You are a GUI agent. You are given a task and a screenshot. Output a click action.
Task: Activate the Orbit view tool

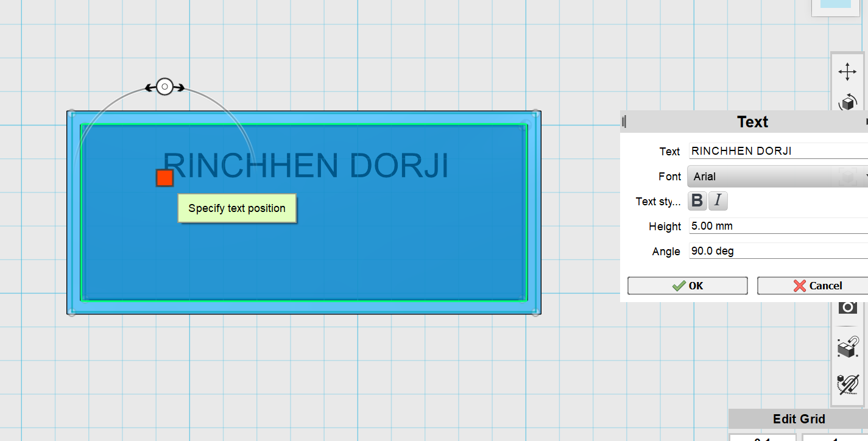pyautogui.click(x=848, y=102)
